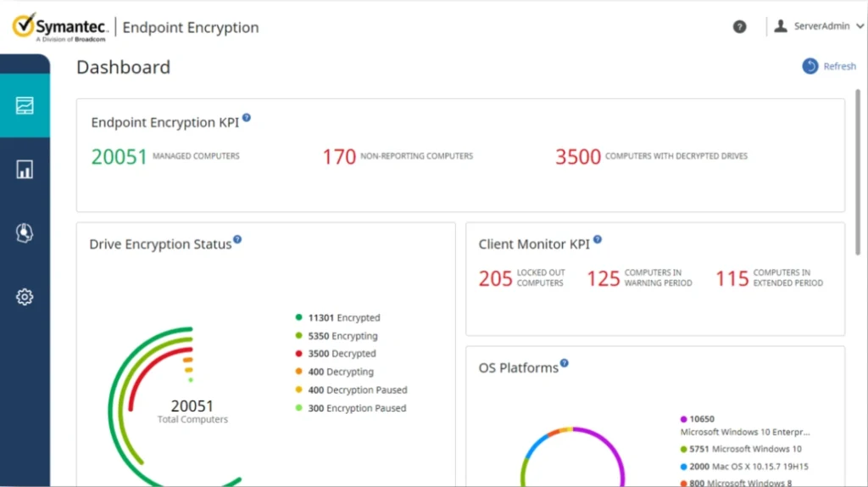The width and height of the screenshot is (868, 487).
Task: Open the Settings gear sidebar icon
Action: [x=25, y=297]
